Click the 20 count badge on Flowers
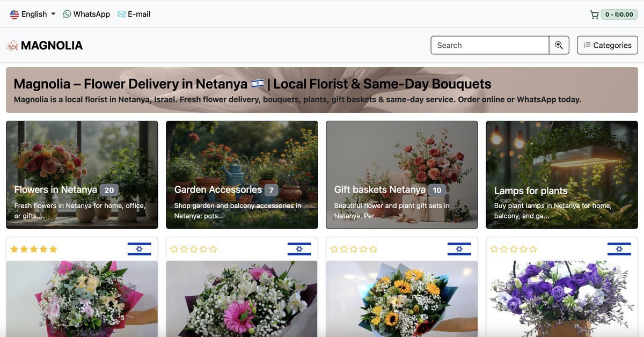This screenshot has height=337, width=644. pos(109,190)
